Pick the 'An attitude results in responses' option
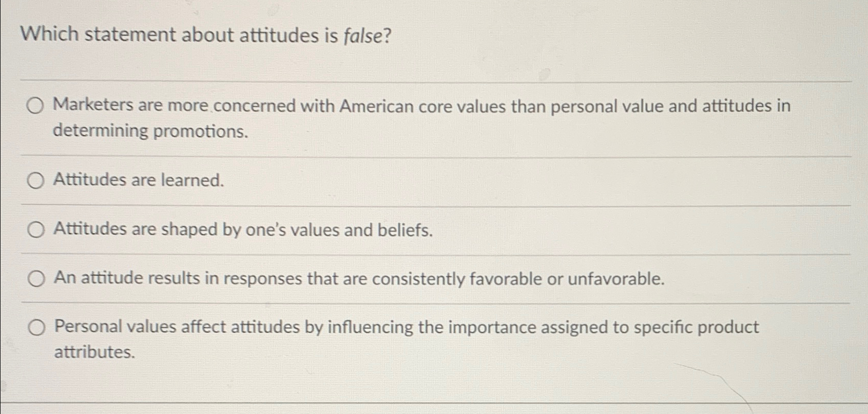868x414 pixels. (35, 279)
